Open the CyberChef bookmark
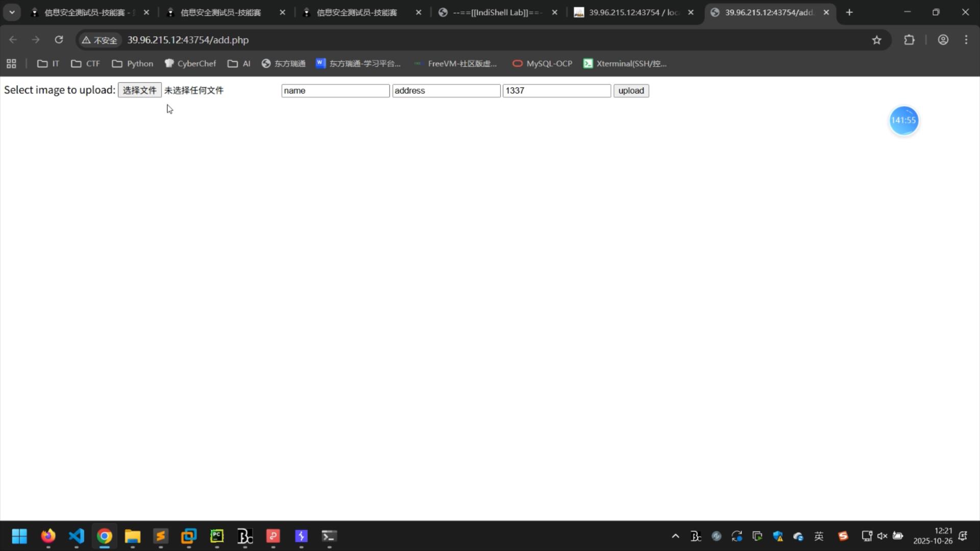The height and width of the screenshot is (551, 980). pos(190,64)
